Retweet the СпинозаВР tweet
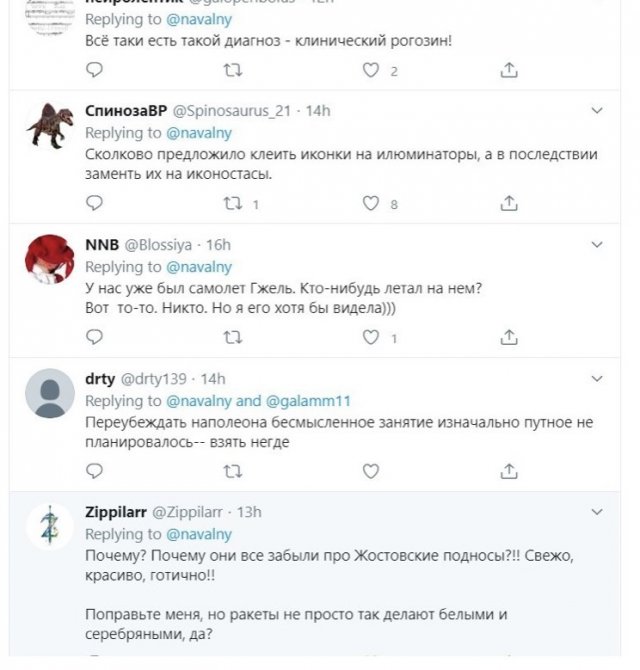The height and width of the screenshot is (670, 640). pyautogui.click(x=232, y=204)
